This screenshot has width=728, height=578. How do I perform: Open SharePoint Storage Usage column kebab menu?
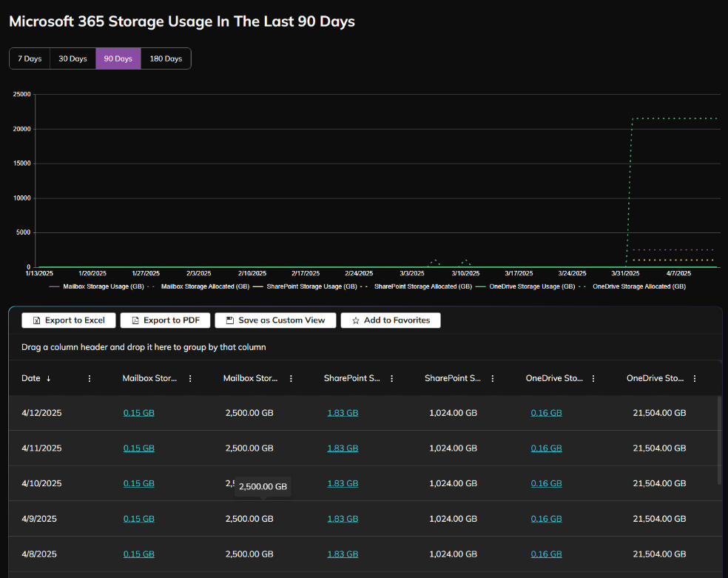[392, 378]
